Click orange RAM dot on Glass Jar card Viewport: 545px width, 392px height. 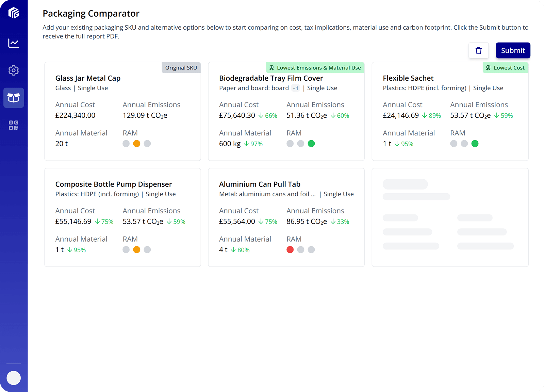[x=136, y=144]
